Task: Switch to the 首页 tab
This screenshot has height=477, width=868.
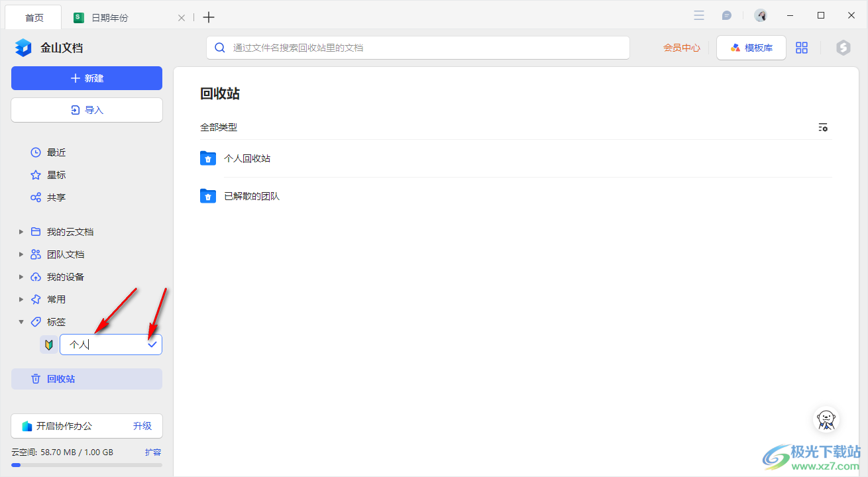Action: click(x=34, y=18)
